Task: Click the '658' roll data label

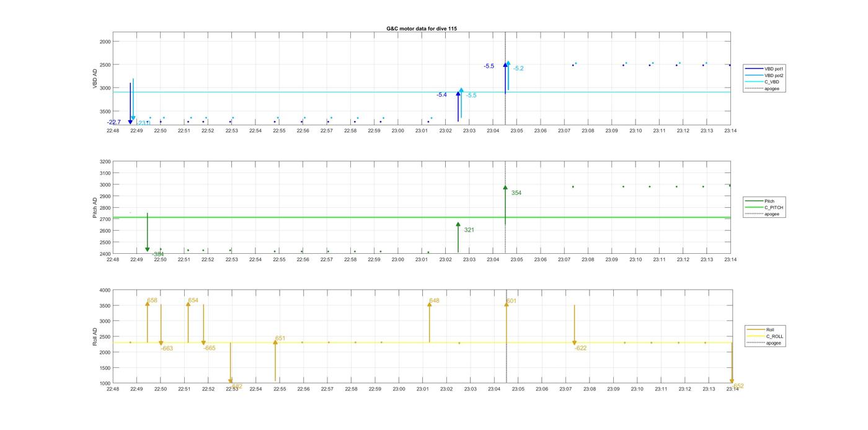Action: tap(153, 300)
